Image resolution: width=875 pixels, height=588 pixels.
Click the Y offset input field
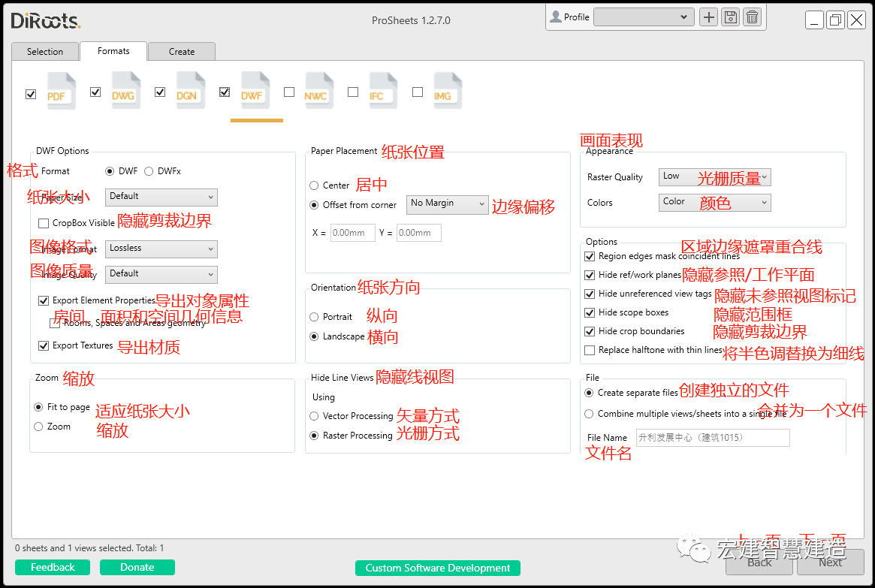(x=419, y=233)
